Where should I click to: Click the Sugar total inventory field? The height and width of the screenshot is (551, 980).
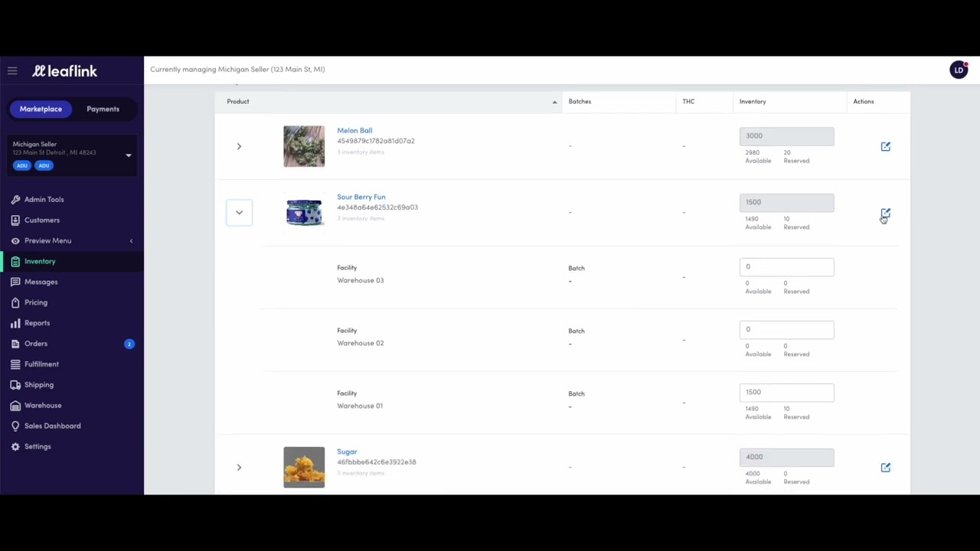[786, 458]
